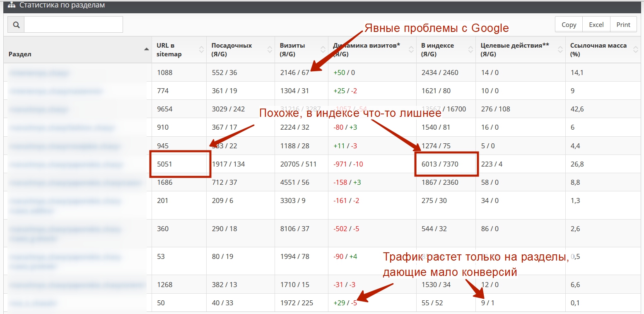The image size is (644, 314).
Task: Click sort icon of "Динамика визитов" column
Action: (x=411, y=50)
